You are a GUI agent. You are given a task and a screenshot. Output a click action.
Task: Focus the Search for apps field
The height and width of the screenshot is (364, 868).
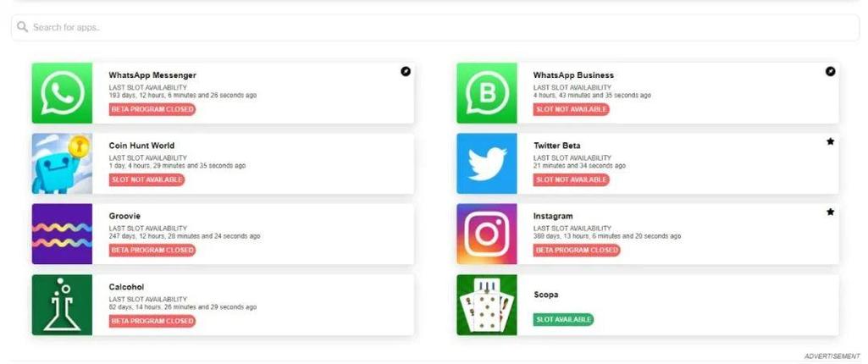435,27
